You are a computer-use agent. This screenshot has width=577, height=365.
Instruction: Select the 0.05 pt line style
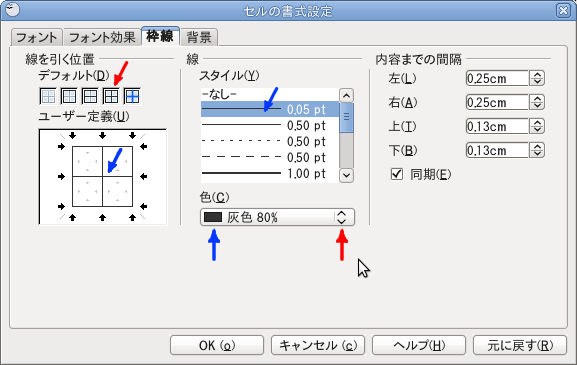click(270, 109)
